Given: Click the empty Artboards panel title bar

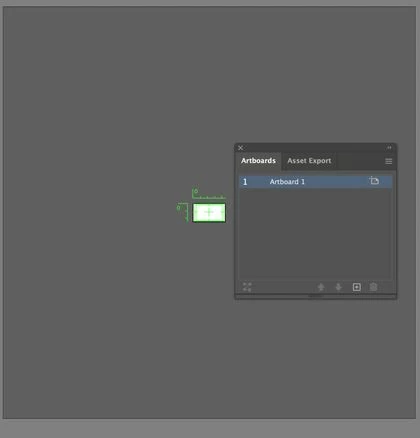Looking at the screenshot, I should (315, 148).
